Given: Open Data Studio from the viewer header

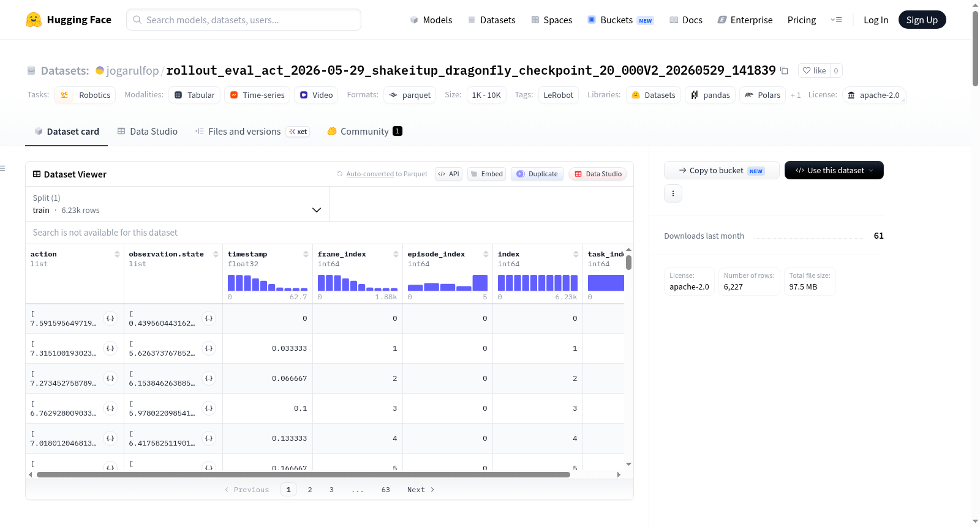Looking at the screenshot, I should pos(598,174).
